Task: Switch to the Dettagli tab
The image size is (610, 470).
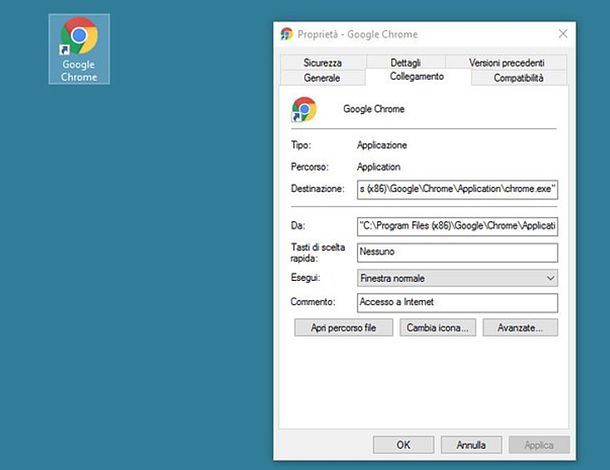Action: (x=405, y=63)
